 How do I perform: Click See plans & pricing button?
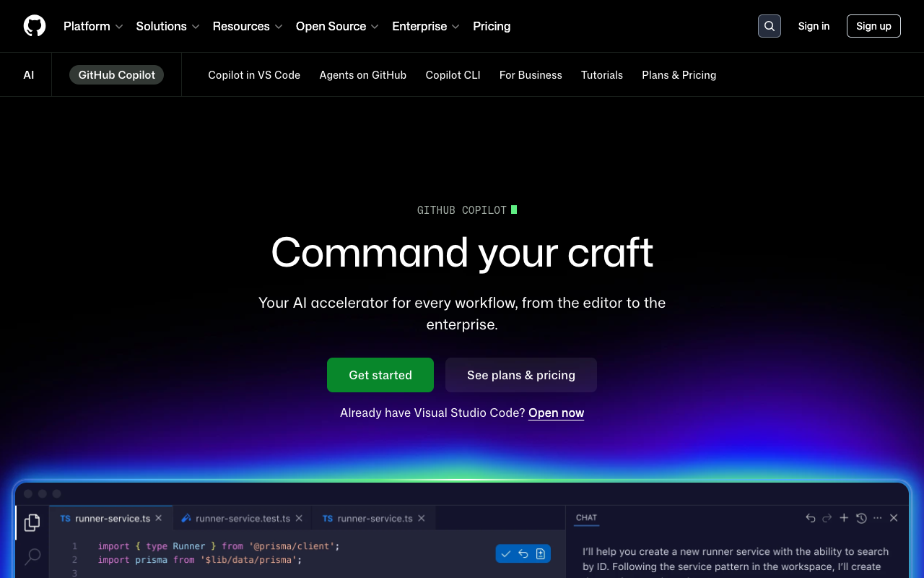point(521,375)
